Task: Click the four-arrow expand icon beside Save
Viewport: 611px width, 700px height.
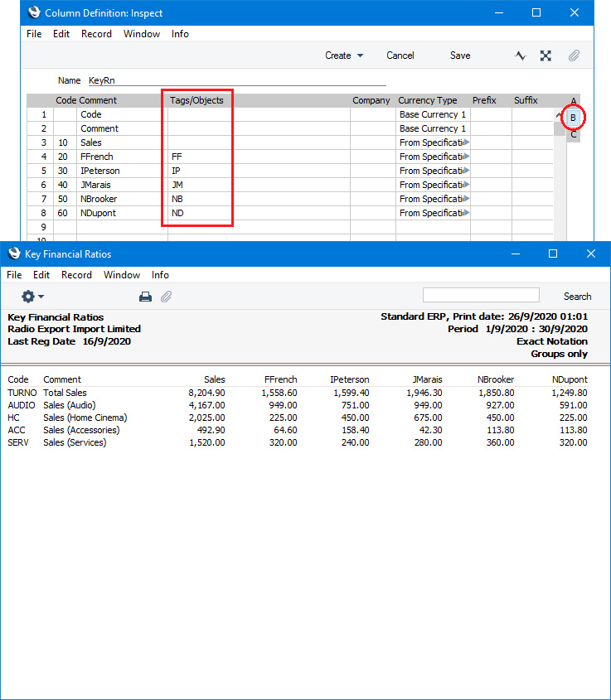Action: tap(546, 56)
